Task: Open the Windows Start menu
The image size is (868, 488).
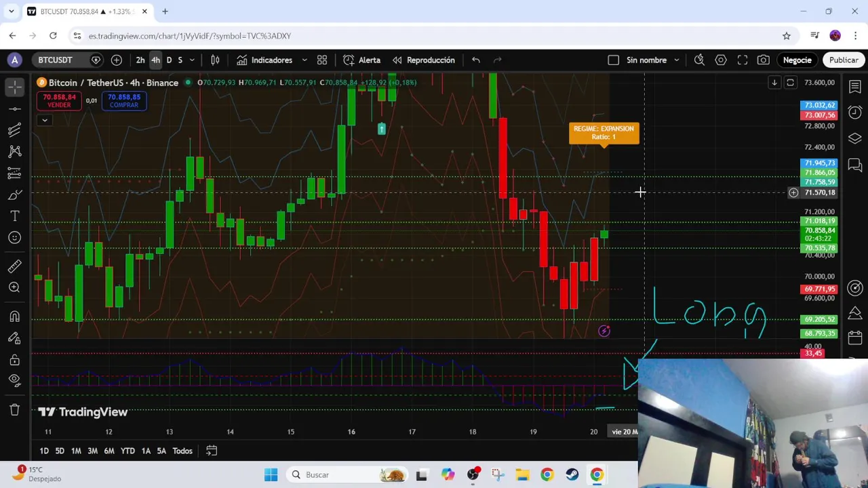Action: 271,475
